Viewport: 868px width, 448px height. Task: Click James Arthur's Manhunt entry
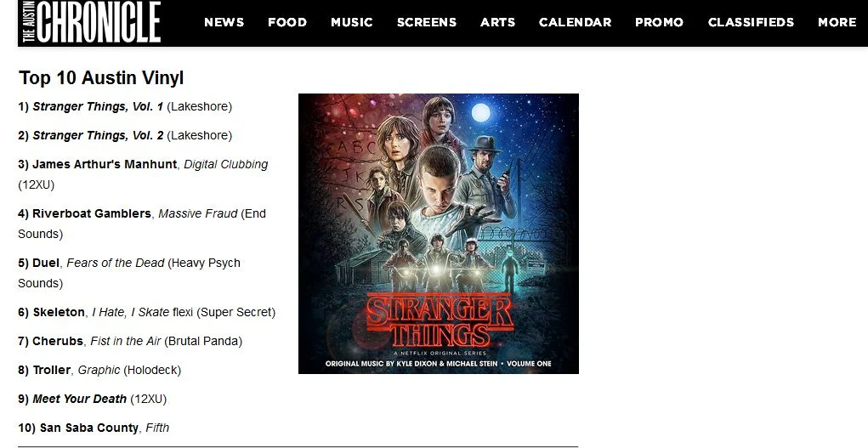(143, 174)
